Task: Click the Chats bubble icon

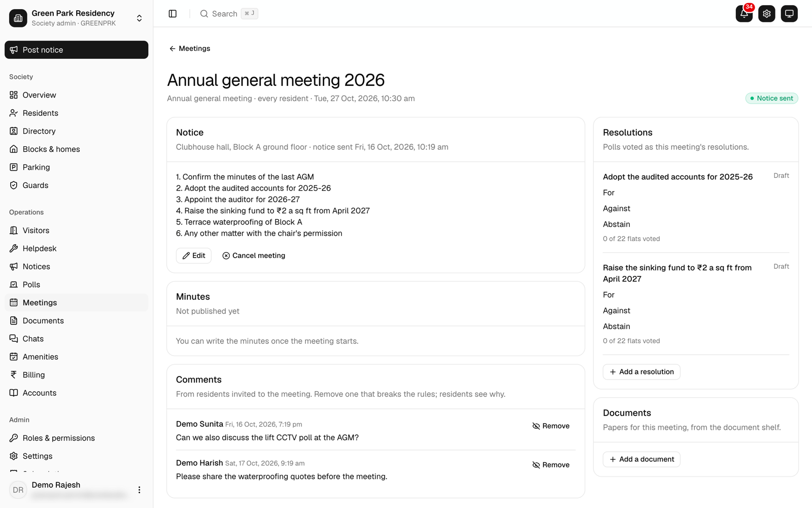Action: 14,338
